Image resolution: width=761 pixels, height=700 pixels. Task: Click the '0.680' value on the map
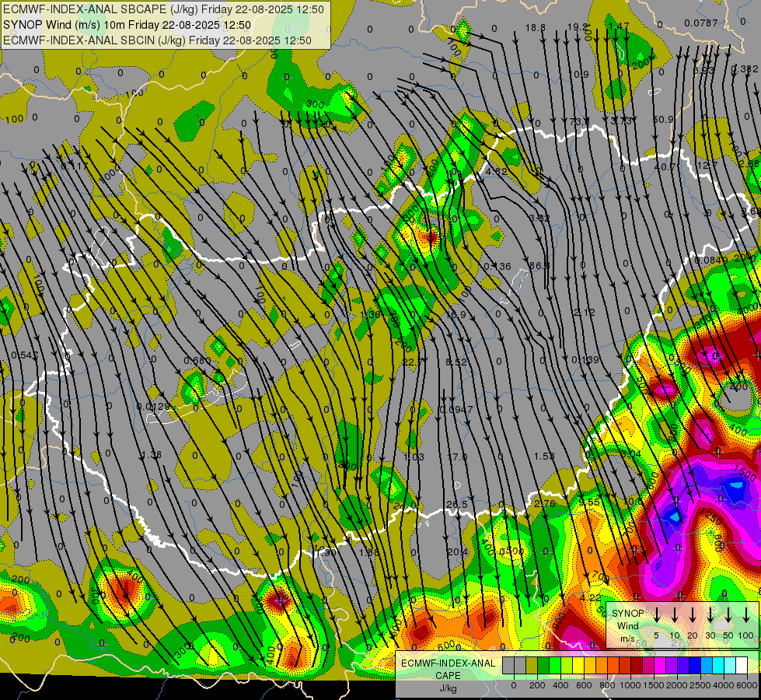(197, 360)
